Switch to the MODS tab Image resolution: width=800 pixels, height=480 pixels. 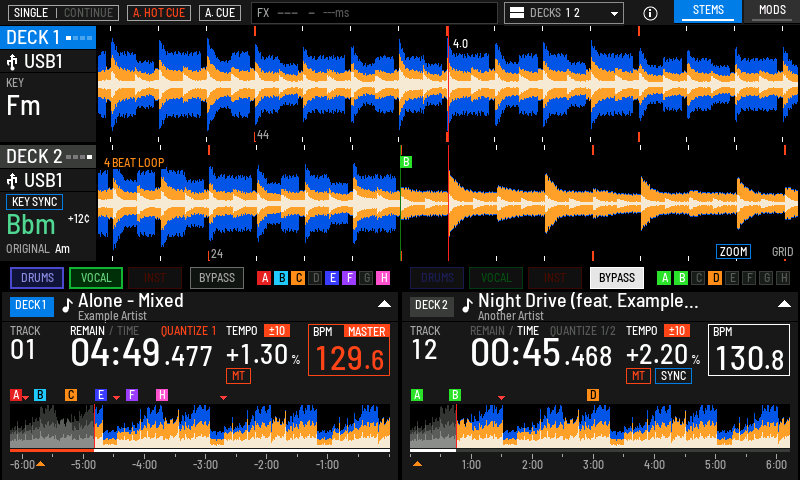[x=772, y=11]
